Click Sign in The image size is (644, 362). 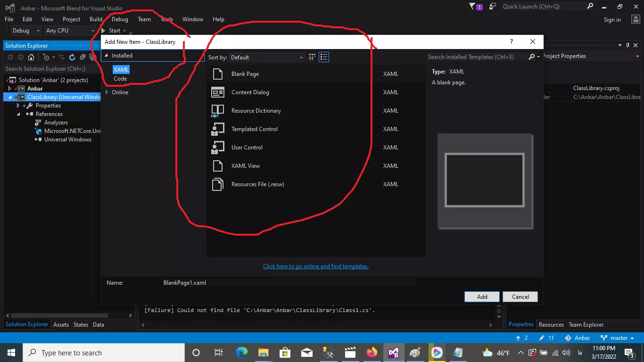click(x=612, y=19)
